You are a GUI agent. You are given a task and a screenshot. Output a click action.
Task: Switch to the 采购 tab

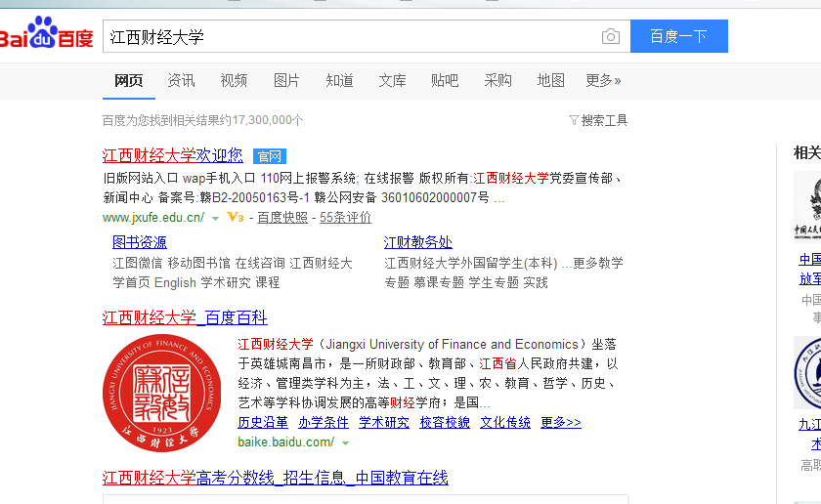tap(497, 81)
